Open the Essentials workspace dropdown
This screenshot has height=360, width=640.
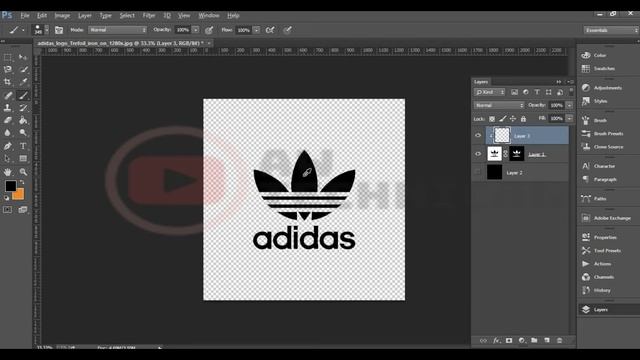pos(611,30)
